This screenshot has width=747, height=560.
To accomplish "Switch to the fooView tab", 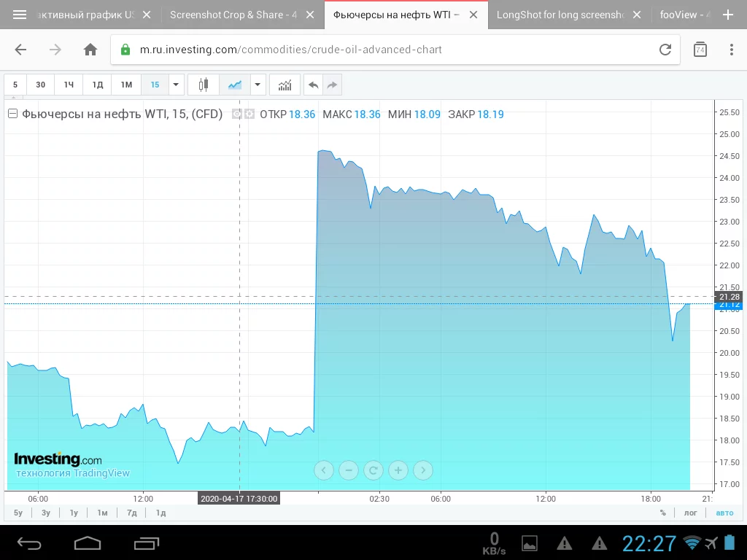I will [684, 15].
